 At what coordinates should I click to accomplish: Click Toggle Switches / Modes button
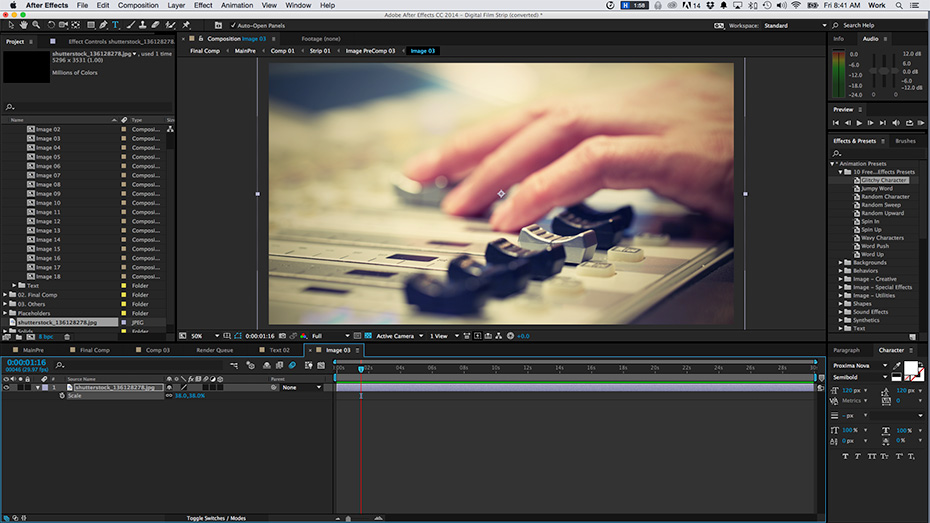tap(216, 518)
